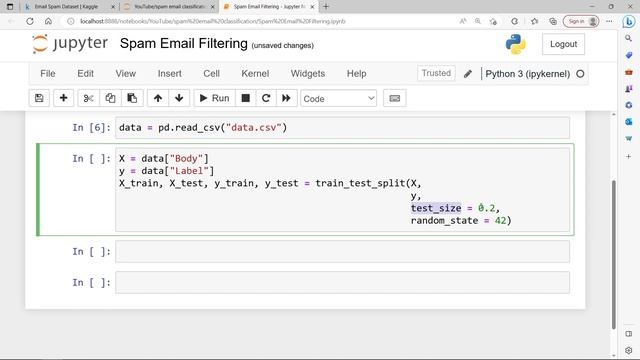Rename the notebook title Spam Email Filtering

[184, 43]
